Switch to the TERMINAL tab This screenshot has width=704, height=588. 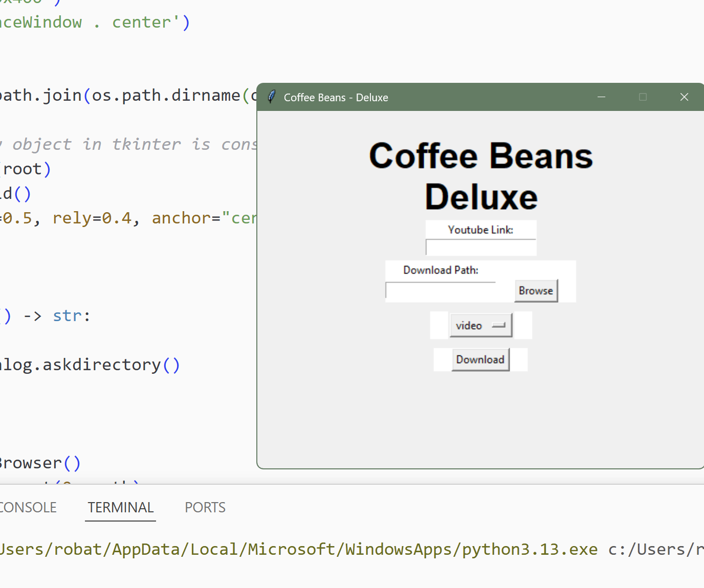point(120,507)
